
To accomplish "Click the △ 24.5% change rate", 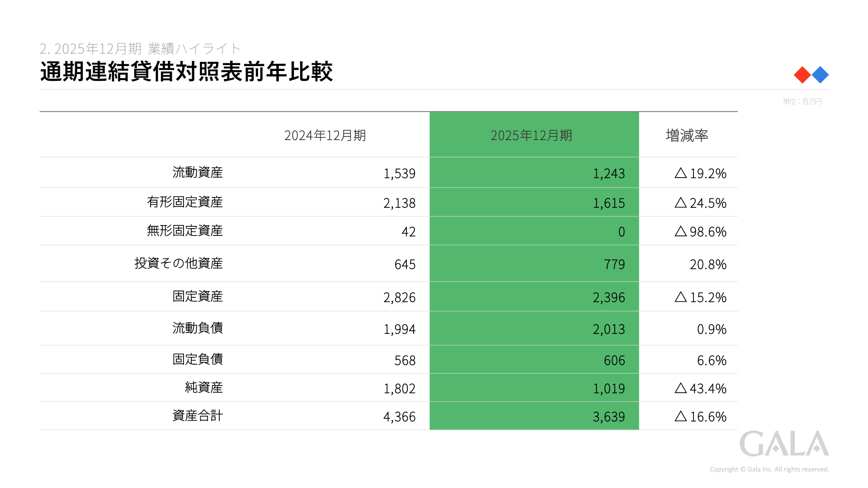I will click(700, 203).
